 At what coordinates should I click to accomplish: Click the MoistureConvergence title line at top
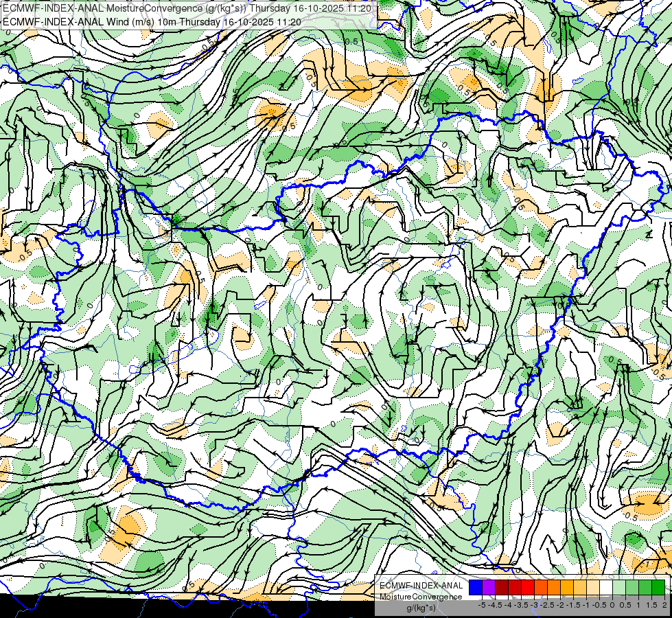pyautogui.click(x=187, y=8)
